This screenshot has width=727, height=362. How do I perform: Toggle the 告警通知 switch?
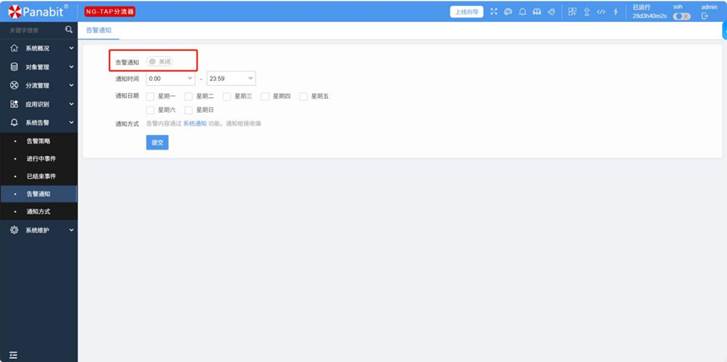160,61
